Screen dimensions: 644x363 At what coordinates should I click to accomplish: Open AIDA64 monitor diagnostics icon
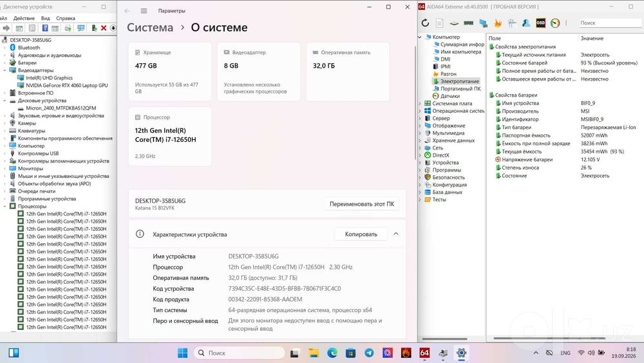click(484, 23)
